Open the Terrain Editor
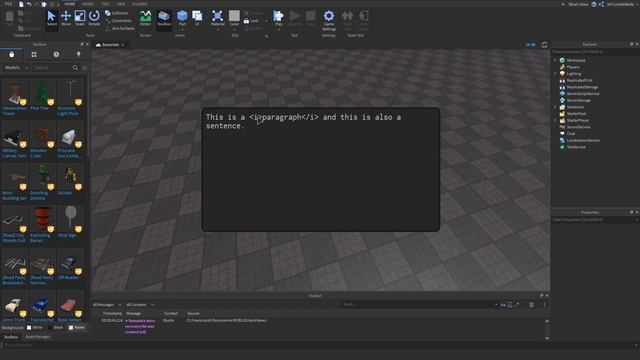Image resolution: width=640 pixels, height=360 pixels. (x=145, y=19)
